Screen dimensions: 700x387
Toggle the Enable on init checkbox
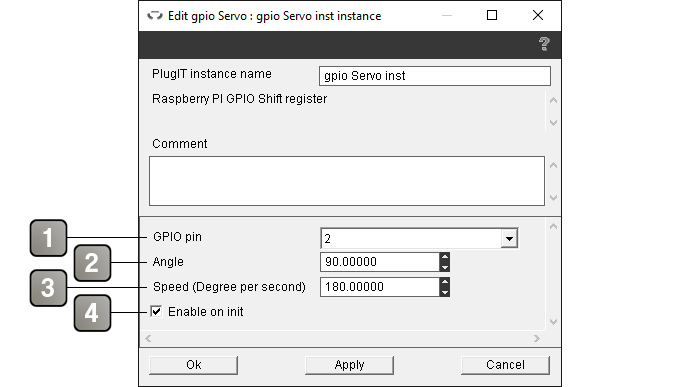coord(156,311)
